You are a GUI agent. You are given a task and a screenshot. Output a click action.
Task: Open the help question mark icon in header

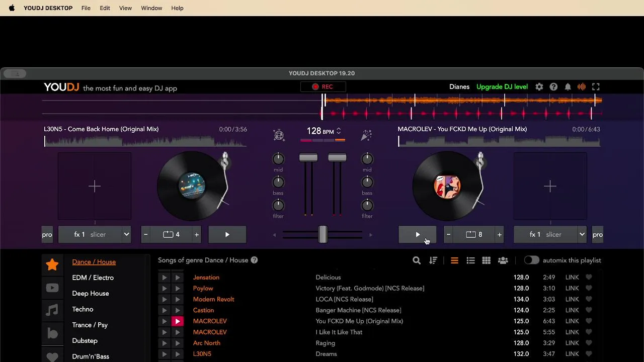pyautogui.click(x=553, y=87)
